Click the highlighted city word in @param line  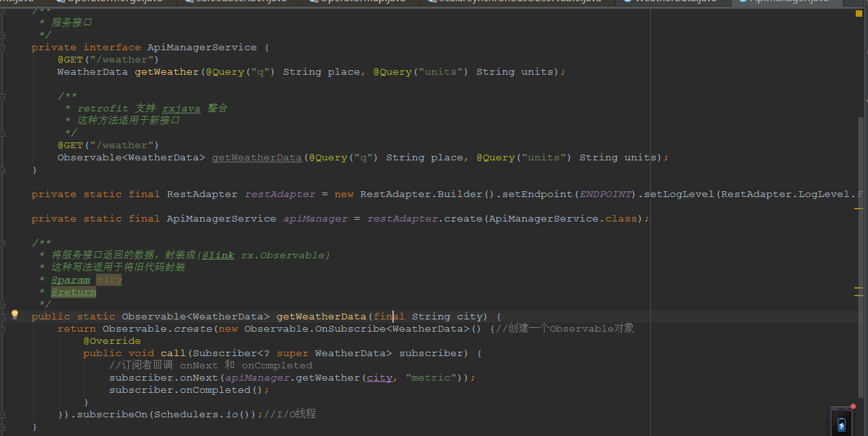(x=110, y=280)
